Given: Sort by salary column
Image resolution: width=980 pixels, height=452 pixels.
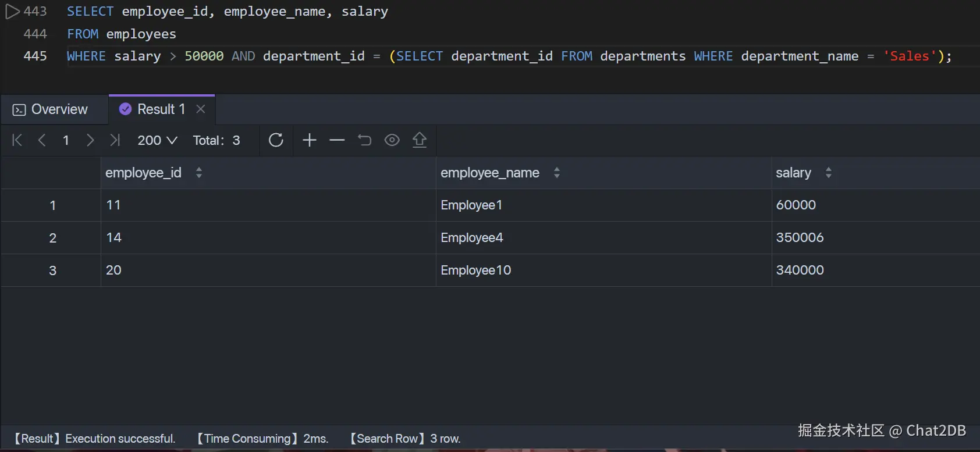Looking at the screenshot, I should 829,173.
